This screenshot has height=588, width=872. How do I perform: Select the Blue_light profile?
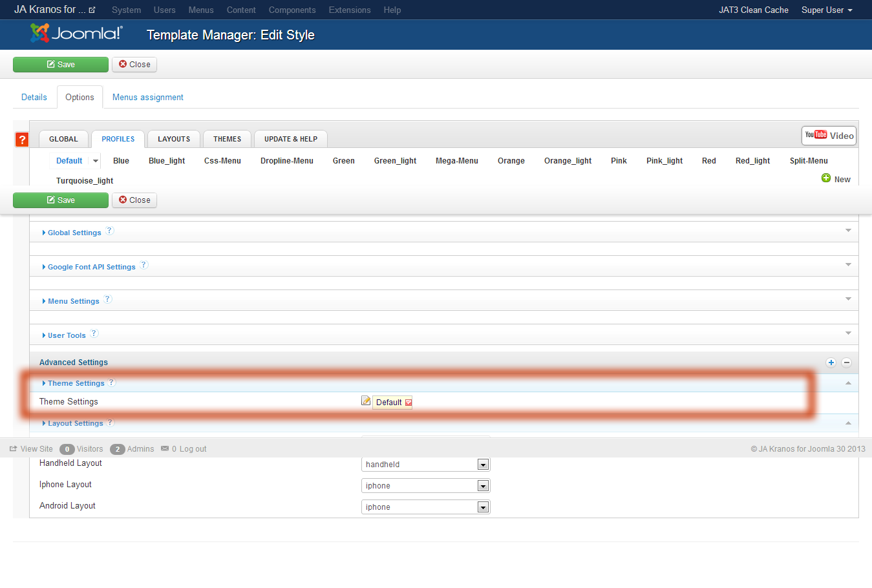(167, 161)
